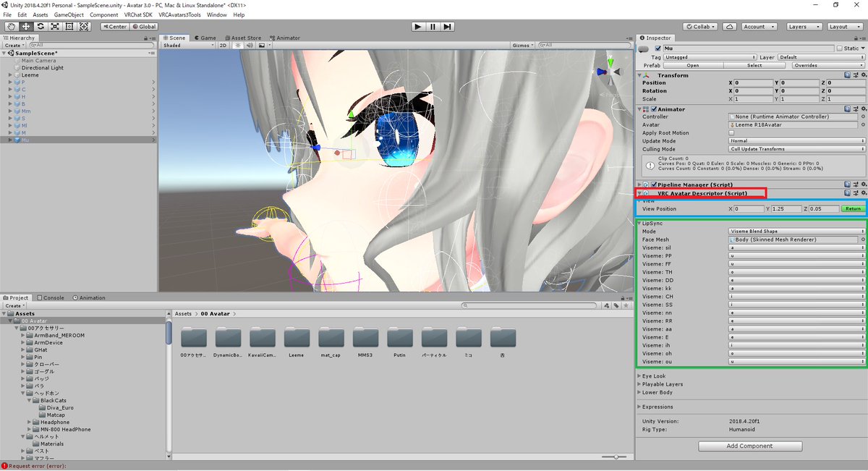
Task: Toggle scene audio speaker icon
Action: 248,45
